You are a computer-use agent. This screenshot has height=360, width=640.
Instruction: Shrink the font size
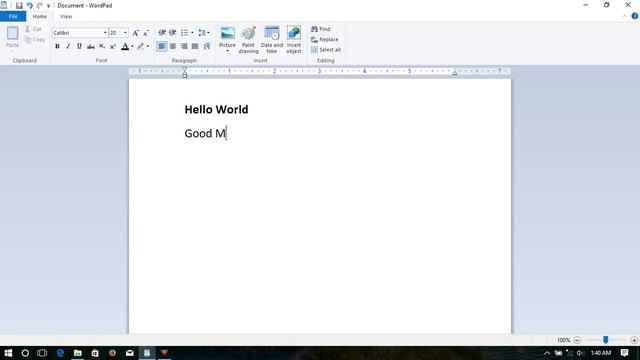click(146, 33)
